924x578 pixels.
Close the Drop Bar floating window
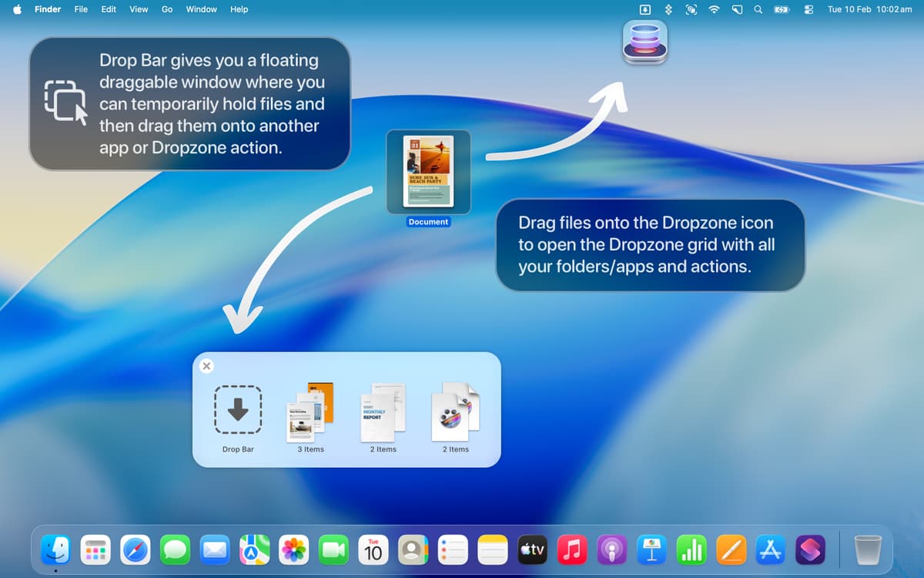206,366
